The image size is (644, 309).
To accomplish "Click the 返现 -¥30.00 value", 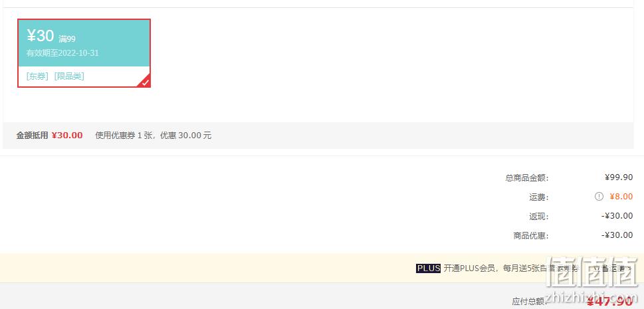I will click(x=617, y=216).
